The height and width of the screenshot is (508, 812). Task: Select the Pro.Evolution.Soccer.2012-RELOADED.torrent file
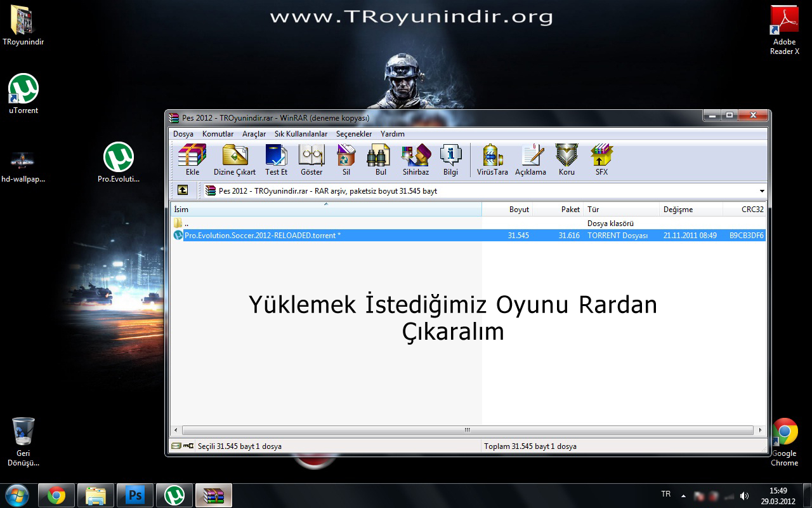pos(468,235)
